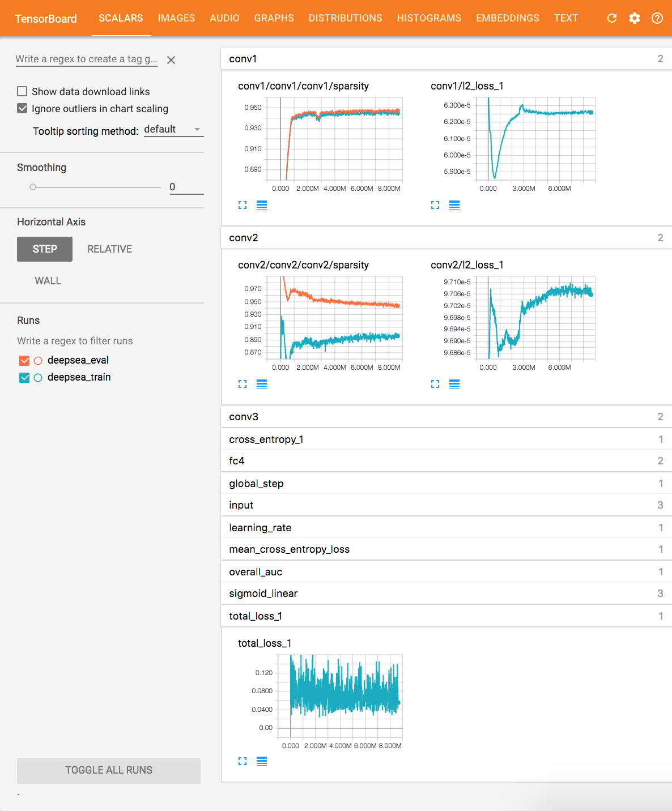Expand conv2 sparsity chart to full size
Viewport: 672px width, 811px height.
click(243, 384)
